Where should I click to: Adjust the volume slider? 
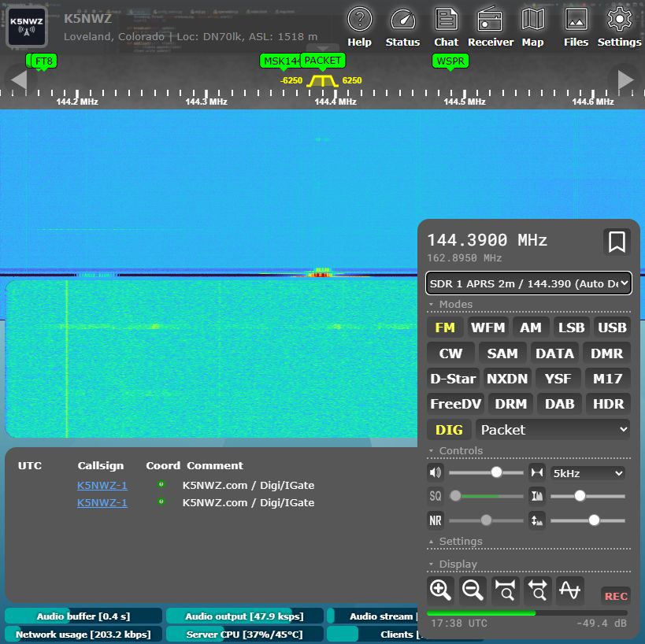pyautogui.click(x=486, y=472)
